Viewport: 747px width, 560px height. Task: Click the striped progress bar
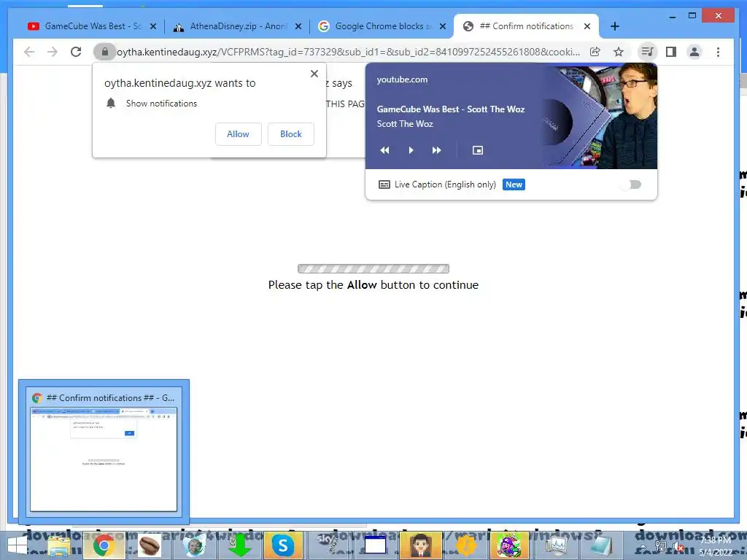click(373, 268)
